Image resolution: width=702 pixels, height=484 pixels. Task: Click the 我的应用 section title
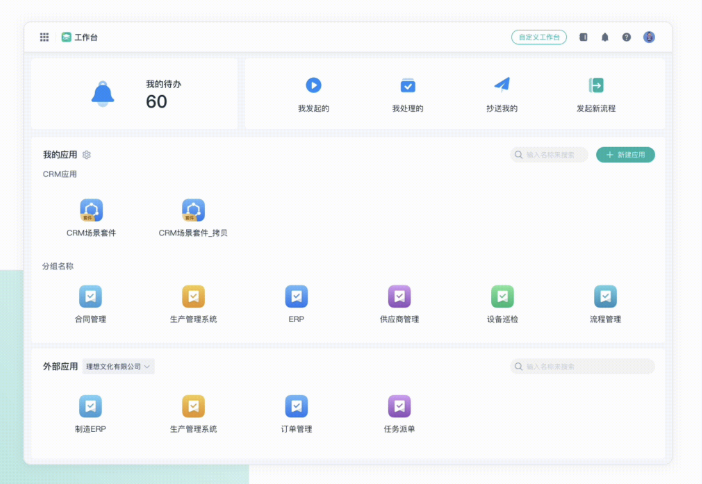60,155
